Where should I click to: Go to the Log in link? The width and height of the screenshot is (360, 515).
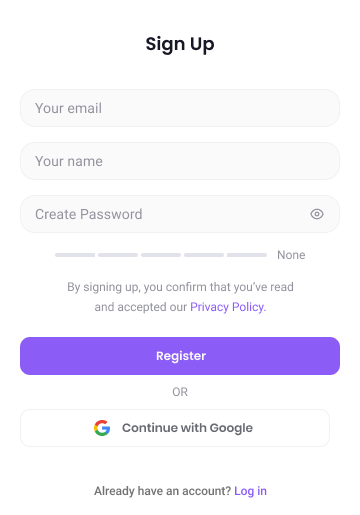pos(250,491)
